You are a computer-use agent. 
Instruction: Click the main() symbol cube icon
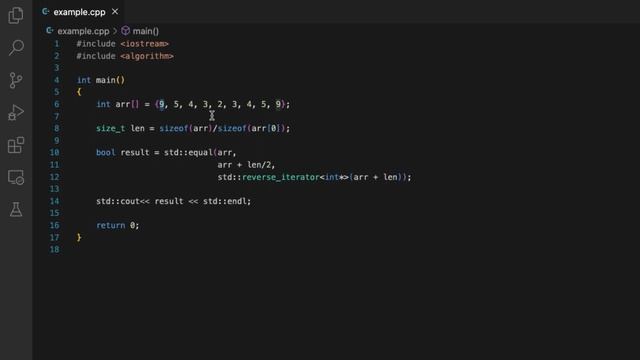tap(125, 31)
